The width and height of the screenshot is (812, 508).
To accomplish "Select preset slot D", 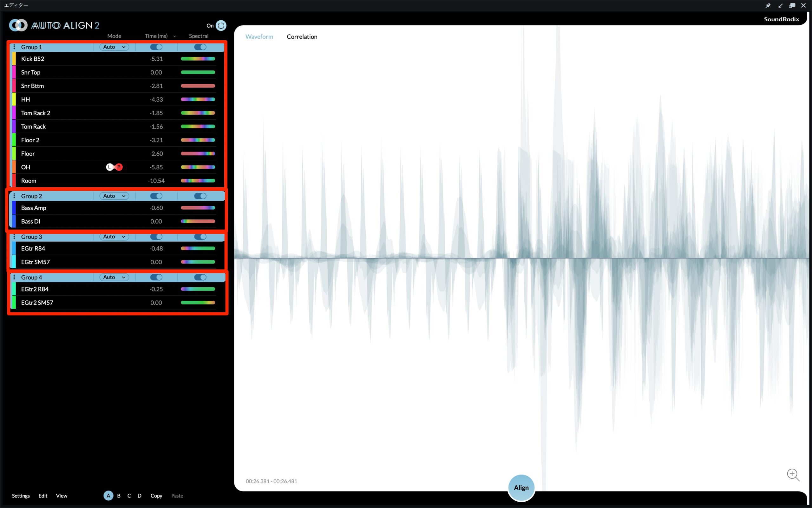I will [140, 496].
